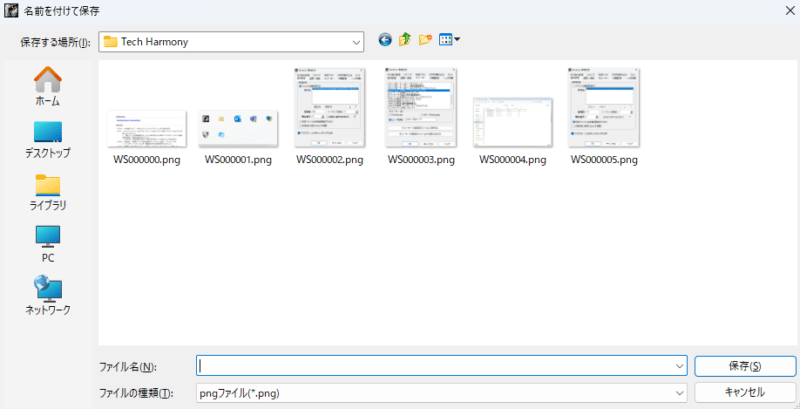This screenshot has height=409, width=800.
Task: Expand the Tech Harmony location dropdown
Action: pyautogui.click(x=356, y=42)
